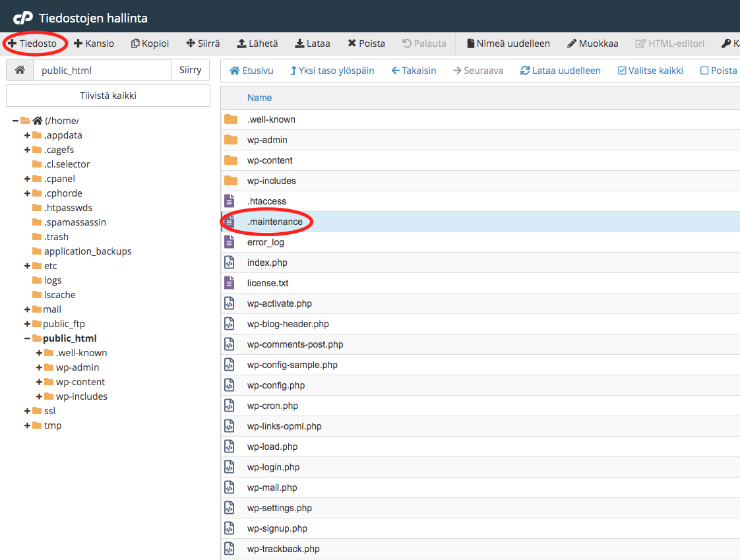Select wp-login.php file name
This screenshot has height=560, width=740.
(x=273, y=468)
